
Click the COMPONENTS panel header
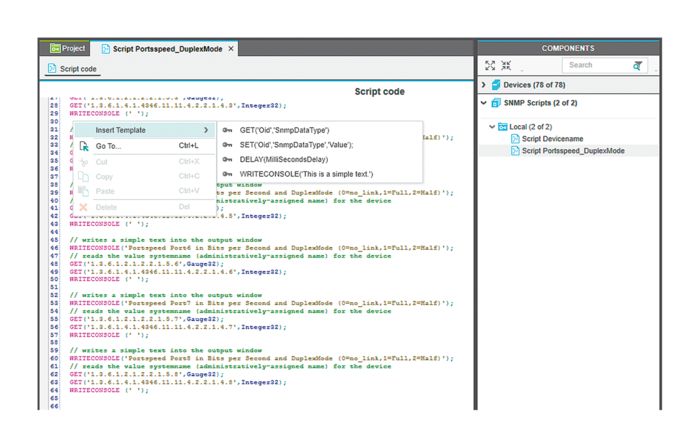[x=568, y=48]
